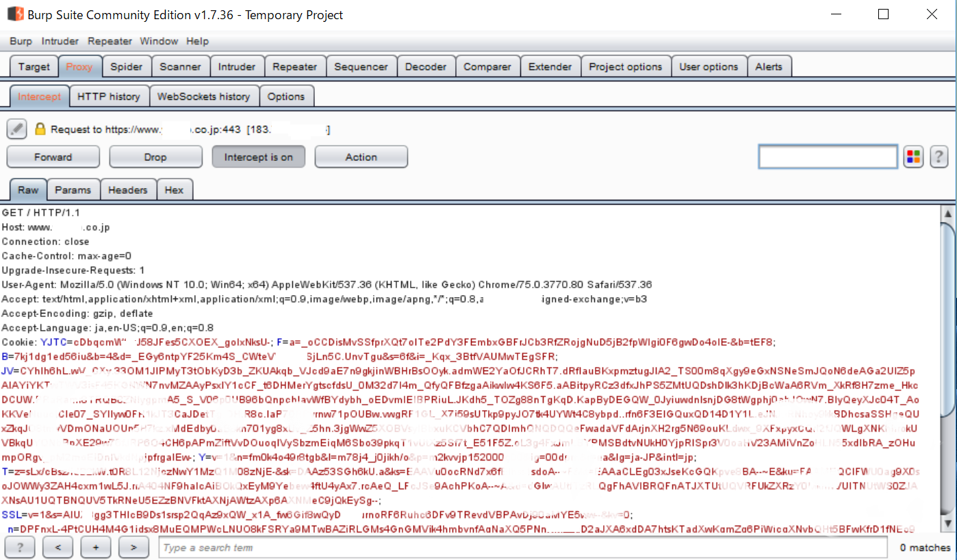Click the HTTPS padlock icon
957x560 pixels.
click(40, 129)
